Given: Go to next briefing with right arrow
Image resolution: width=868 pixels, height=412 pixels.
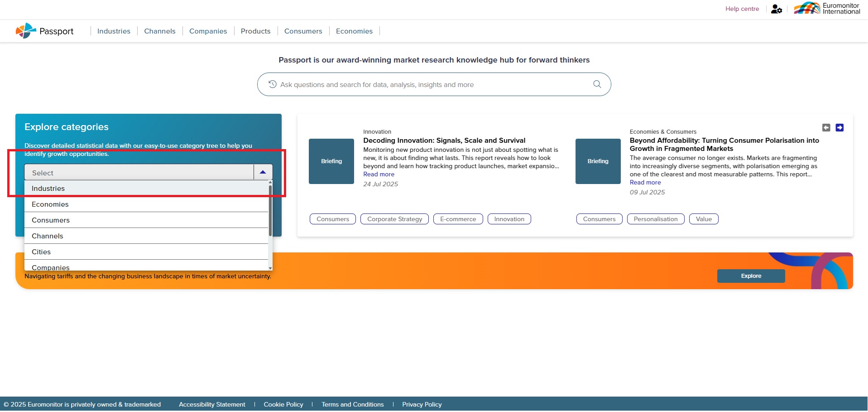Looking at the screenshot, I should [x=839, y=128].
